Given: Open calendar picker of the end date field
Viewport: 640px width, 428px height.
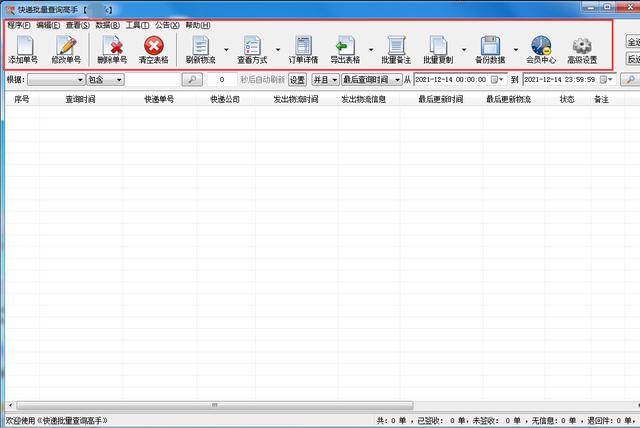Looking at the screenshot, I should pyautogui.click(x=606, y=80).
